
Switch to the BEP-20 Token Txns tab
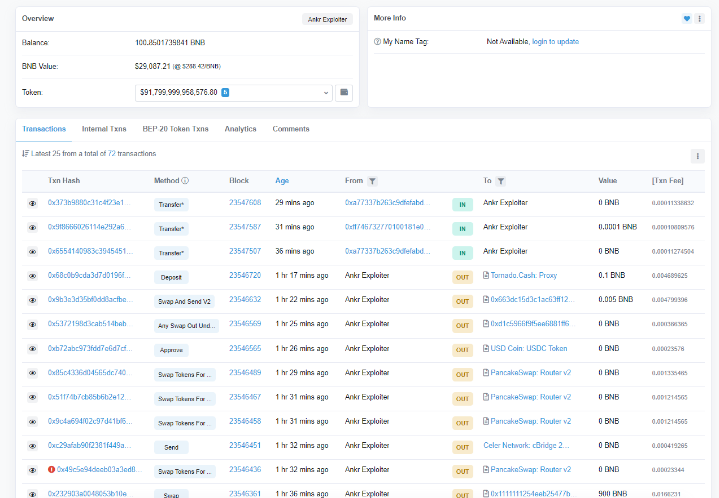[x=173, y=129]
